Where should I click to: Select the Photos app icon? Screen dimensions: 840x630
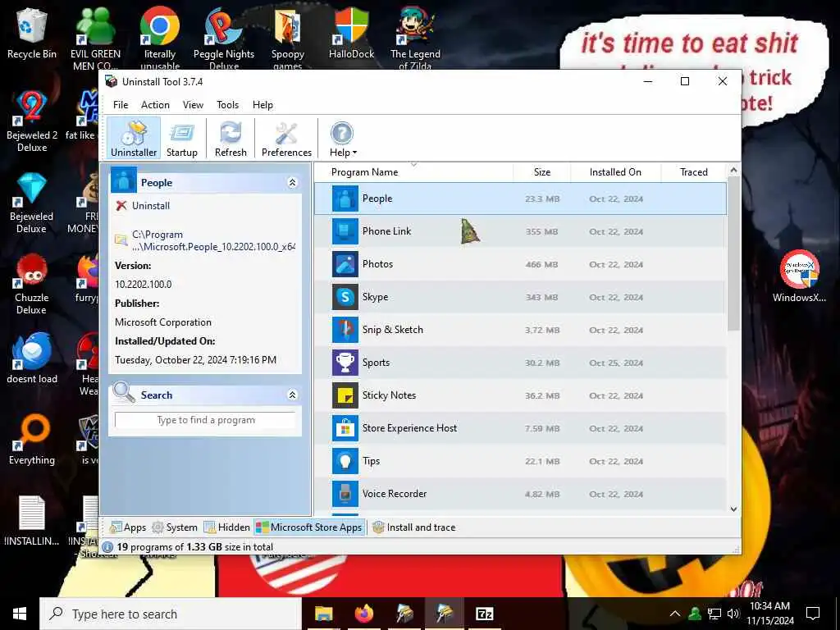click(345, 264)
